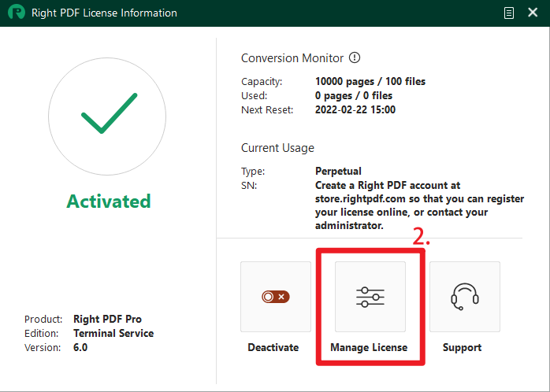
Task: Click the Product: label
Action: point(43,319)
